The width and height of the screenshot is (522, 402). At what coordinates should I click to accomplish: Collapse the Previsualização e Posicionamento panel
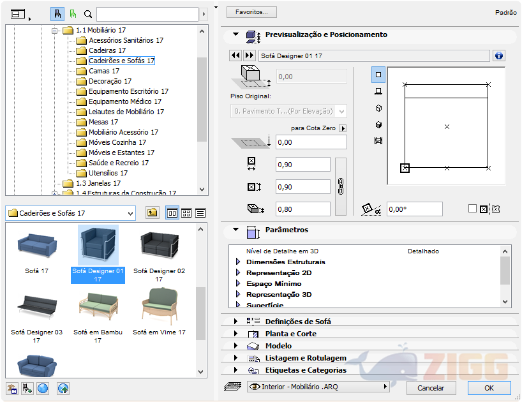236,34
